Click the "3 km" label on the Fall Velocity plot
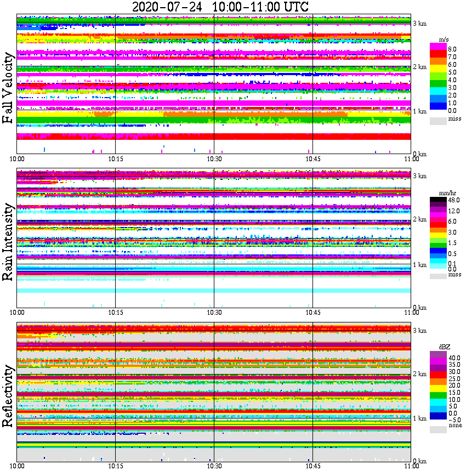 (419, 24)
